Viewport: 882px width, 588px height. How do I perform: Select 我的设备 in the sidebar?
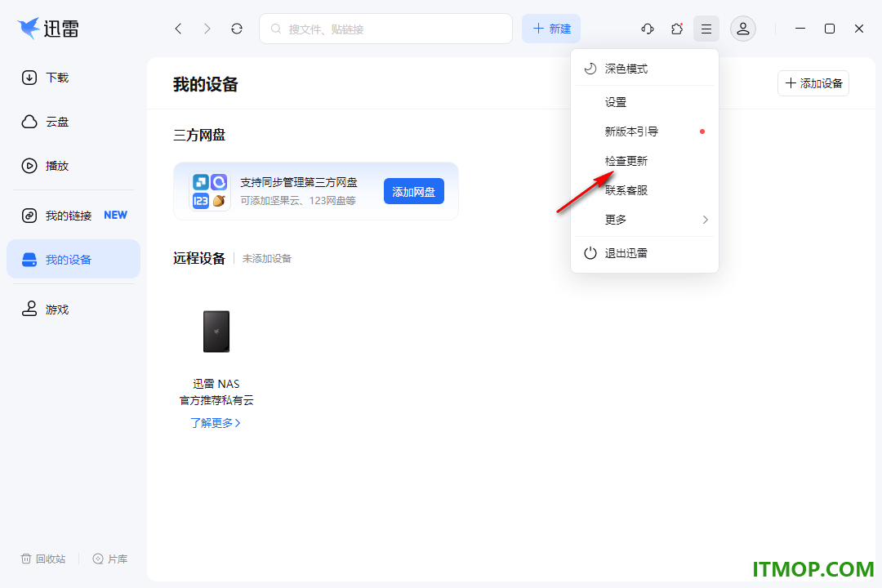pyautogui.click(x=73, y=260)
